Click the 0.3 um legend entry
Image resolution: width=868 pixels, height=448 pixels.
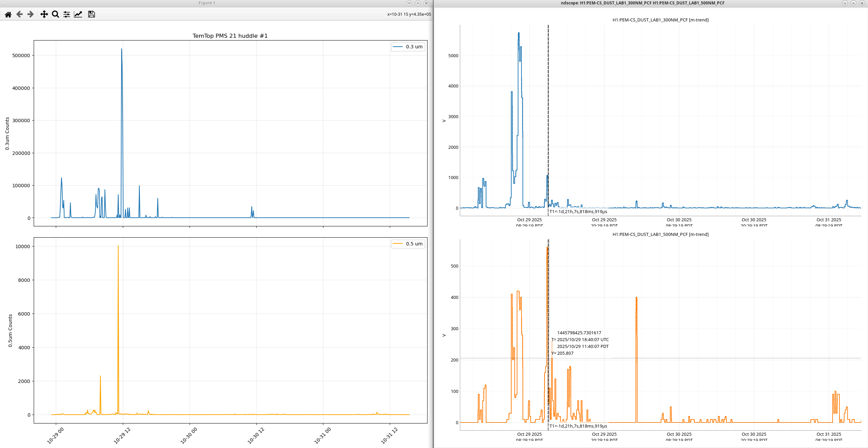pos(408,47)
